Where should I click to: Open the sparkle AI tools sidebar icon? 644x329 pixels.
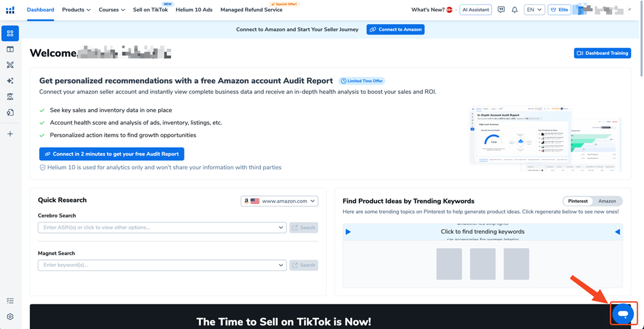pos(10,81)
